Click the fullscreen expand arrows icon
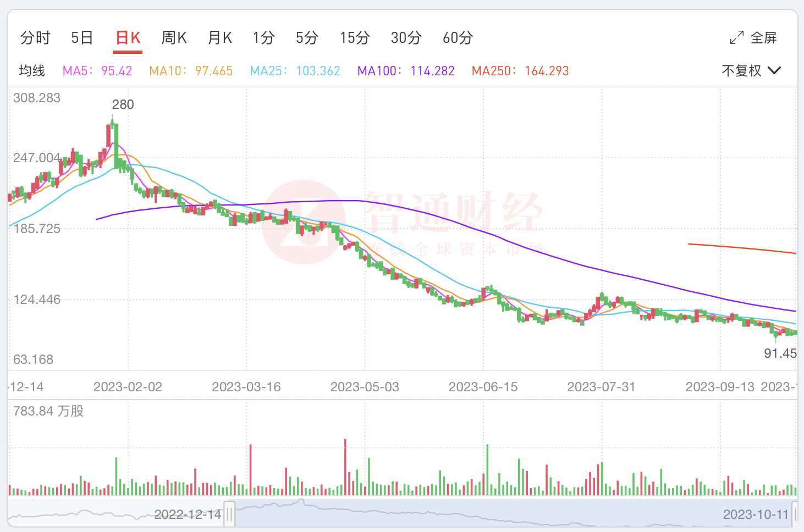The width and height of the screenshot is (804, 532). point(736,38)
